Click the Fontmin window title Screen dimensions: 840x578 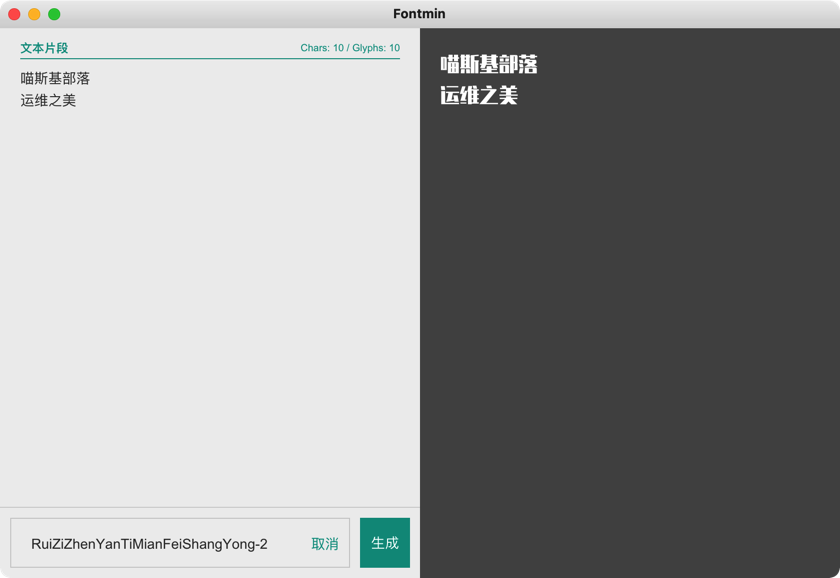pyautogui.click(x=419, y=14)
